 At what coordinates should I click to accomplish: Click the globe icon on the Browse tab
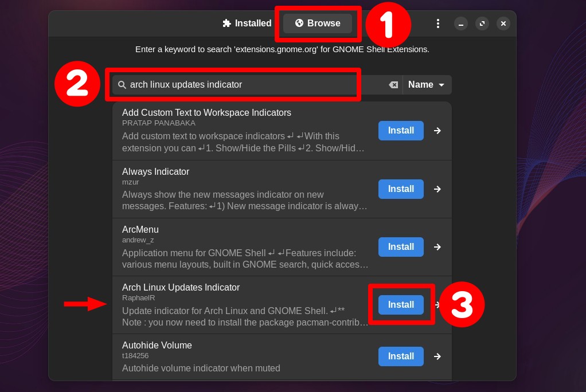(299, 23)
